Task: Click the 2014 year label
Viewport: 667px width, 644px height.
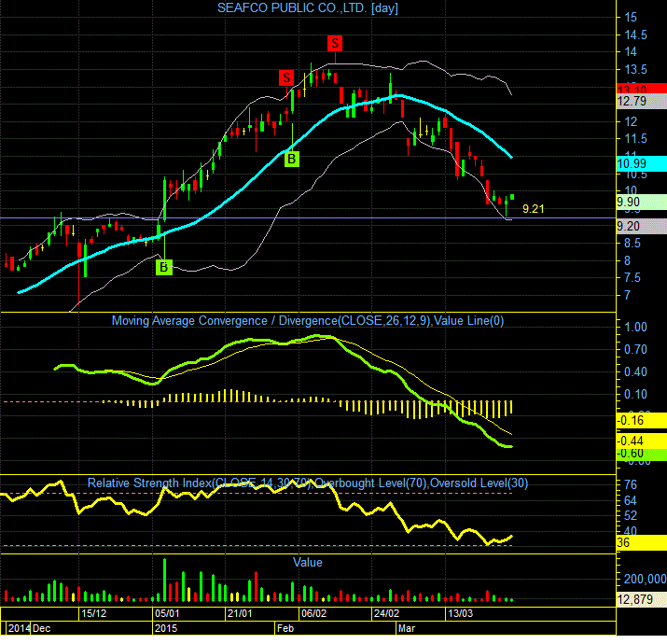Action: 19,628
